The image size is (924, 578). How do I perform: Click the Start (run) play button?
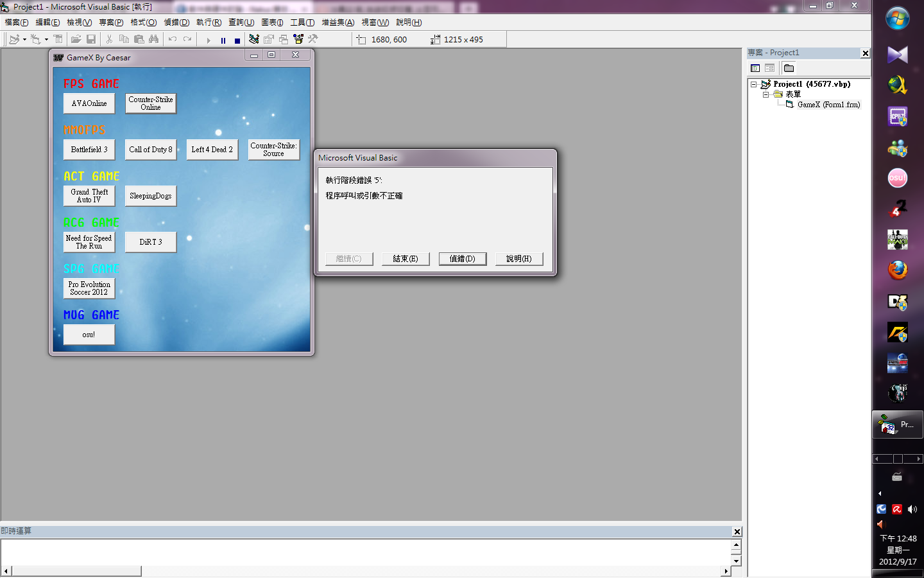pyautogui.click(x=208, y=40)
